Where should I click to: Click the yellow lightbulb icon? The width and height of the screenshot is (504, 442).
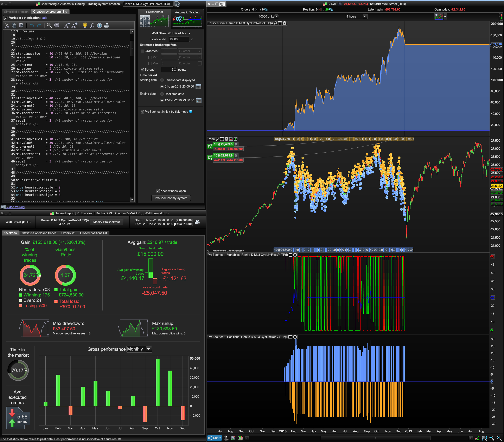coord(85,25)
